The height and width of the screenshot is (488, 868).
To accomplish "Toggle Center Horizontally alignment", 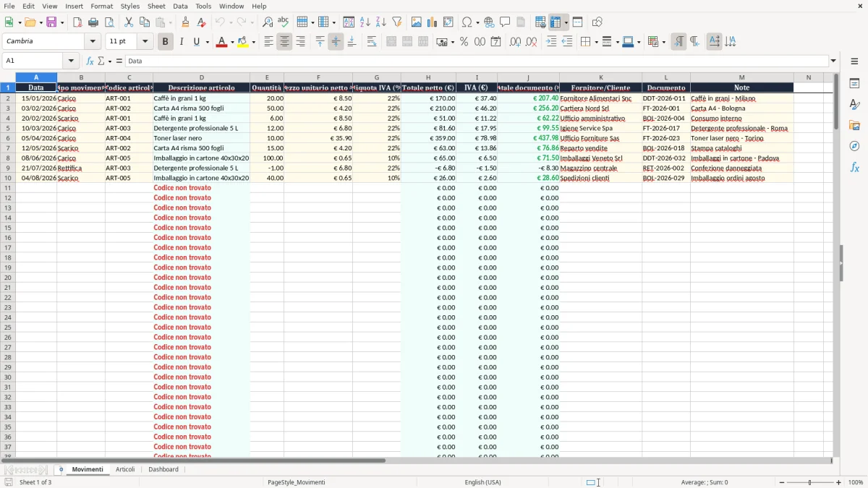I will pos(284,42).
